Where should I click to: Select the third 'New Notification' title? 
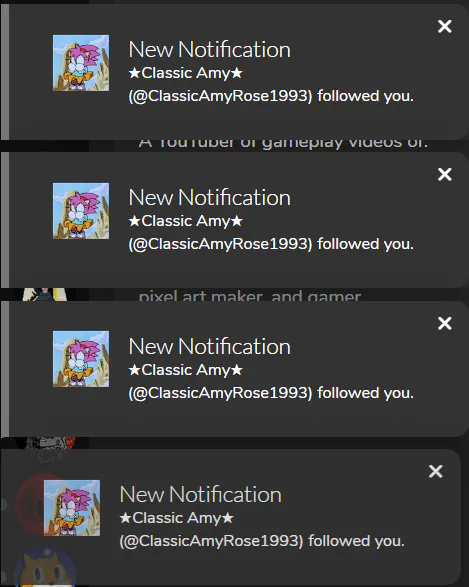(x=209, y=346)
